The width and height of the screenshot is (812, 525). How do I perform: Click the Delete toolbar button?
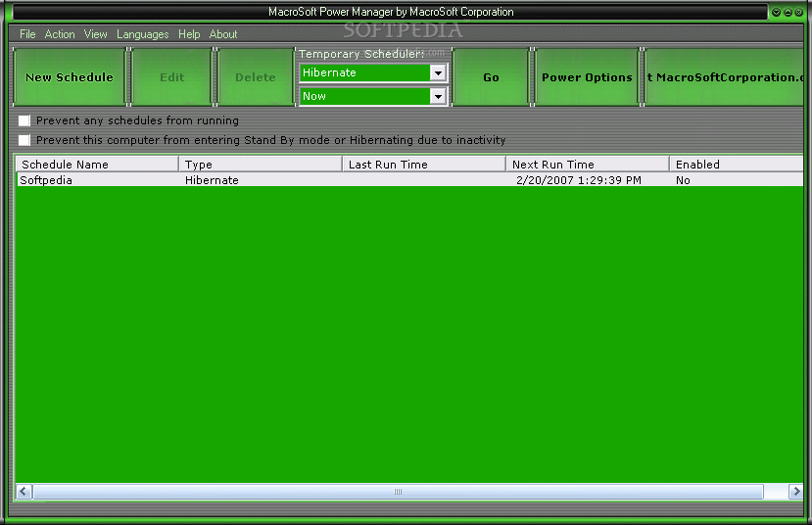tap(256, 77)
